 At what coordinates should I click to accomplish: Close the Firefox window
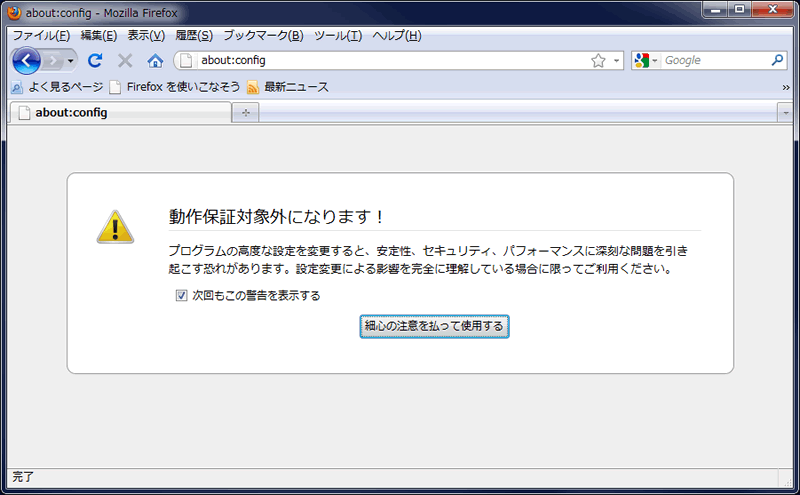click(x=772, y=9)
